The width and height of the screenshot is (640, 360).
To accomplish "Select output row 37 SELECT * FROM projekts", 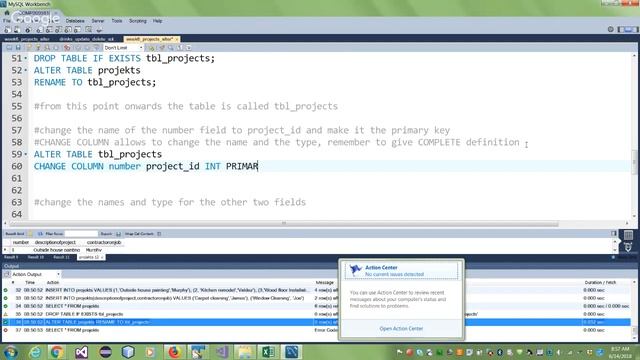I will (x=316, y=330).
